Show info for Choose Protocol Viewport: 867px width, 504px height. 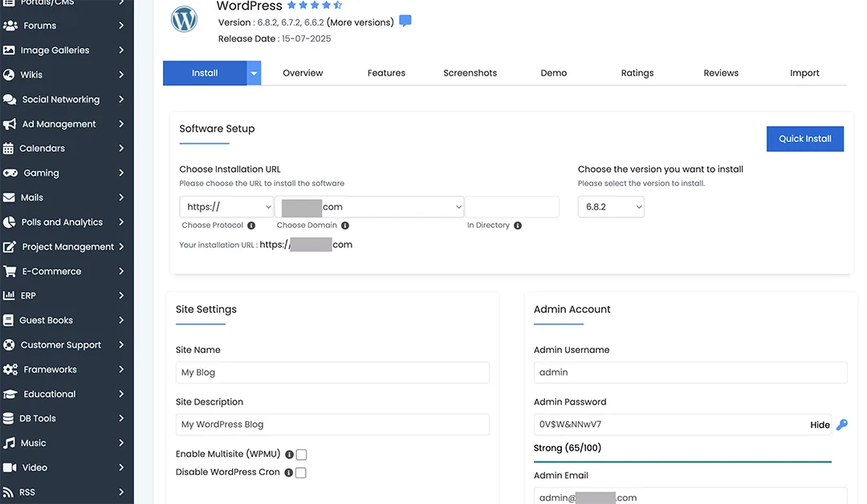tap(251, 226)
